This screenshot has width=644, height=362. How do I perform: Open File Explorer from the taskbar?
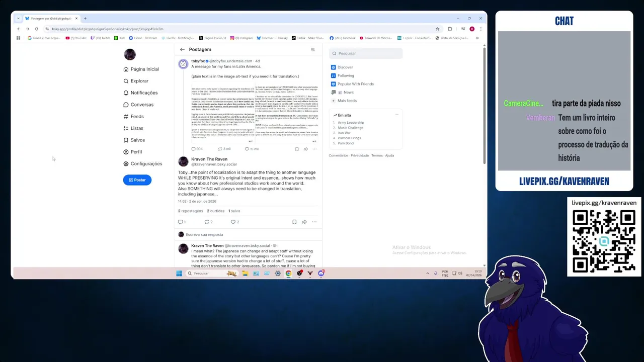click(x=245, y=274)
